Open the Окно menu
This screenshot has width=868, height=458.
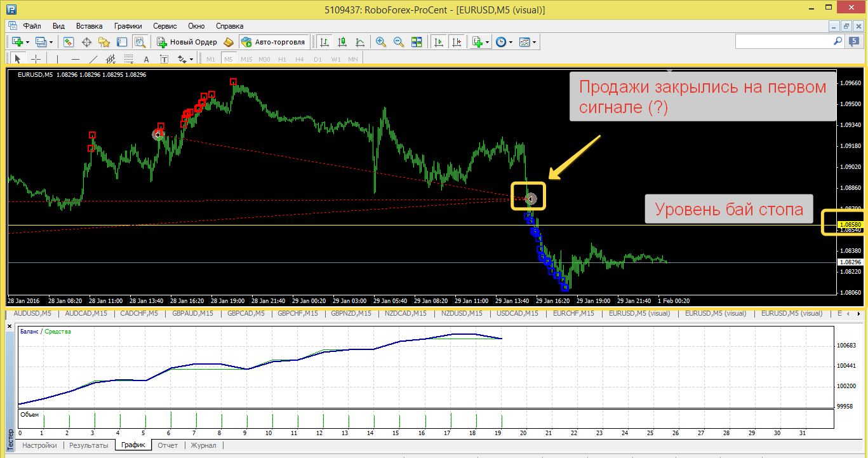[x=196, y=26]
